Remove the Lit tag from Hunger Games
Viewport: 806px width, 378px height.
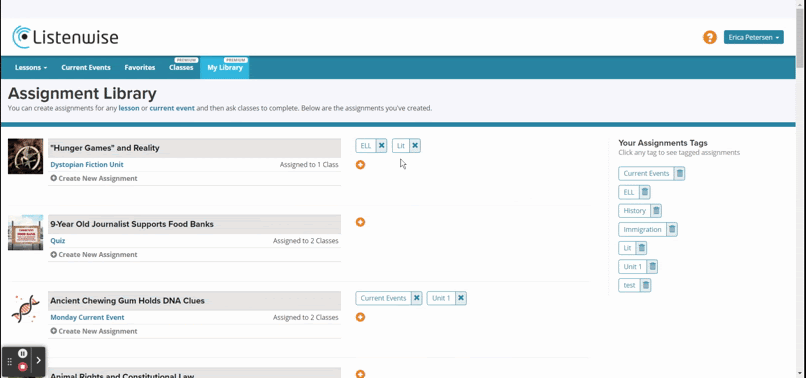tap(415, 146)
